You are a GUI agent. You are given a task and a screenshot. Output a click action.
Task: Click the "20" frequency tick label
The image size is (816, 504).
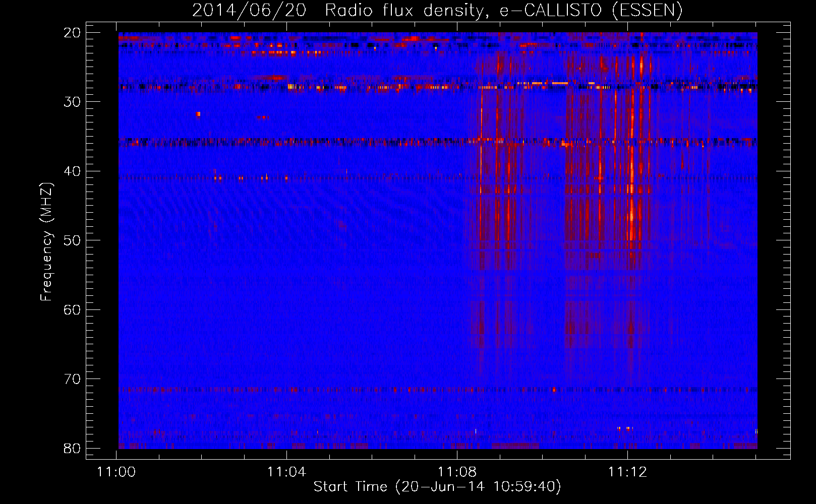coord(72,33)
